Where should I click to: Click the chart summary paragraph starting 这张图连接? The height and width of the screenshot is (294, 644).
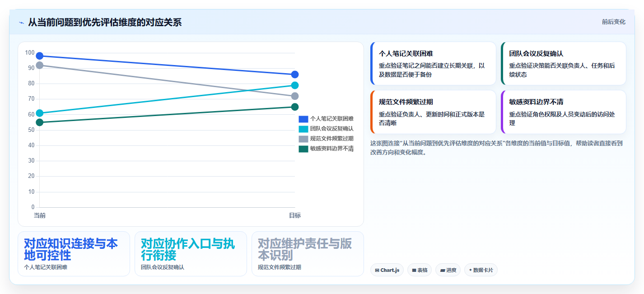(x=496, y=148)
